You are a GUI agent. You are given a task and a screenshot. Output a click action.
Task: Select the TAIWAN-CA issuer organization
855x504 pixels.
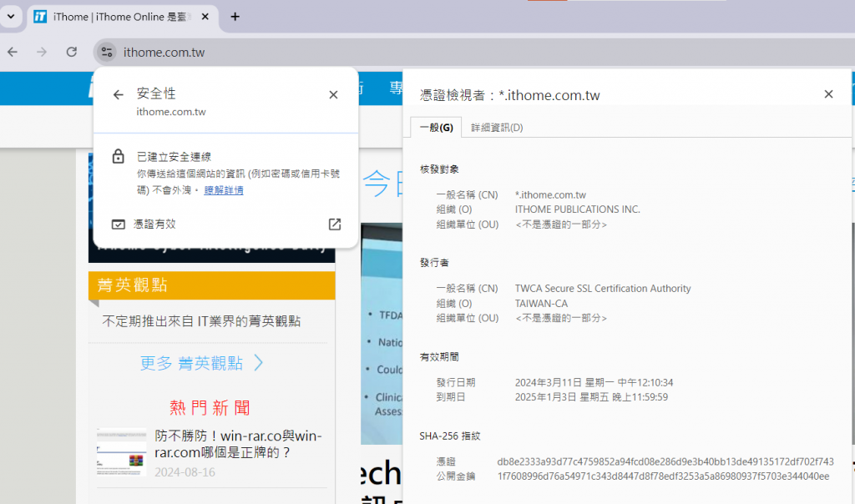(541, 304)
